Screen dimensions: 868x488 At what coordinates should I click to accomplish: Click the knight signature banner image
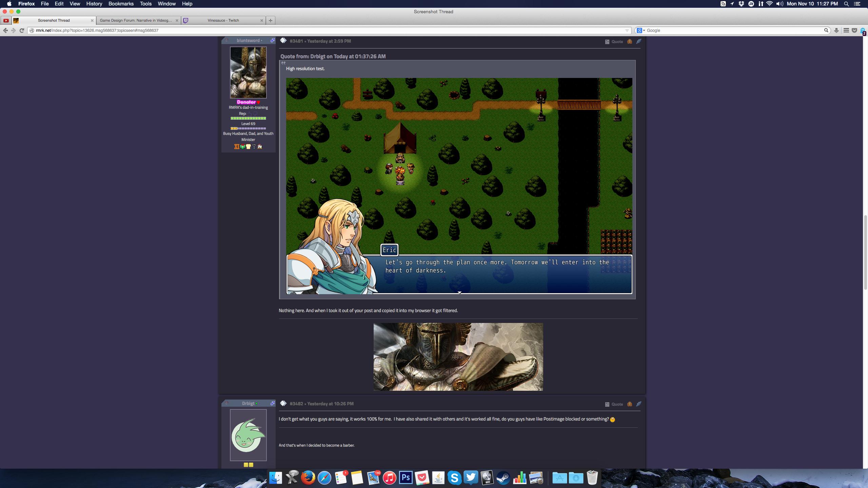pos(458,357)
